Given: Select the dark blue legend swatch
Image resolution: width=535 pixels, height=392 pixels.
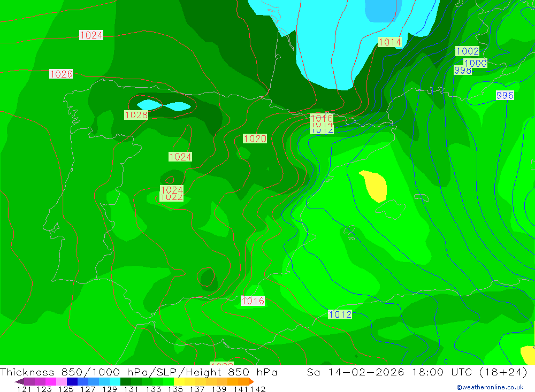Looking at the screenshot, I should click(72, 381).
